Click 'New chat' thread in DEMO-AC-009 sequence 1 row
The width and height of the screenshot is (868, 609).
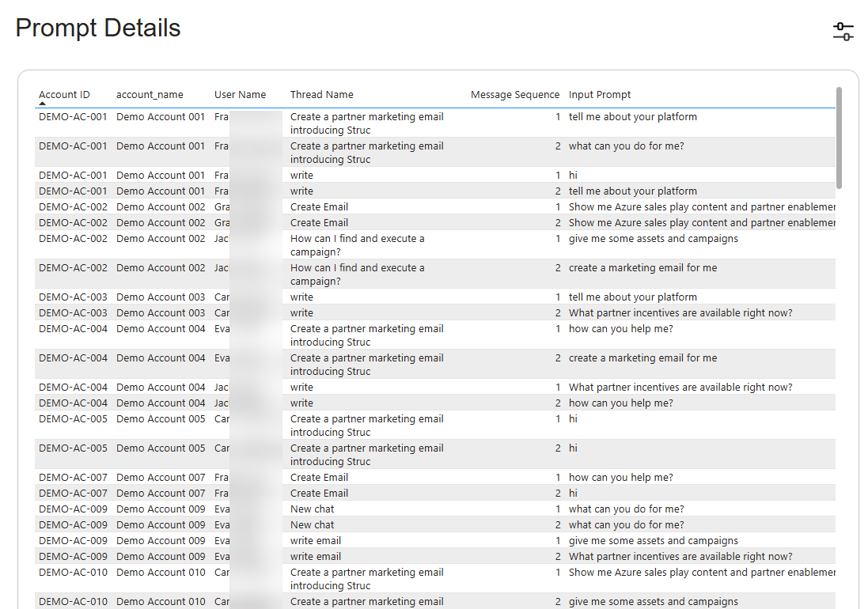coord(313,509)
